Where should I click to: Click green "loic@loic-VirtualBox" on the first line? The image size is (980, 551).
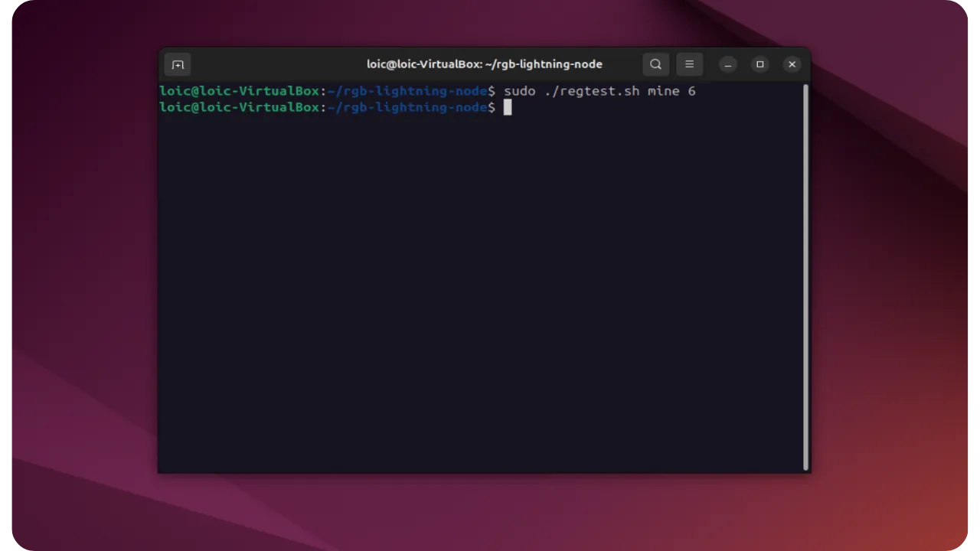239,91
